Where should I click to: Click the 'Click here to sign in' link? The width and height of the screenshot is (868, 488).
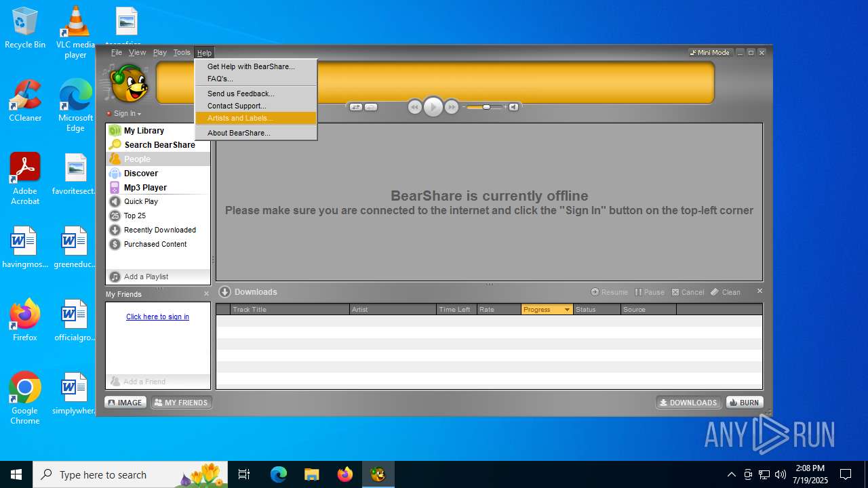157,317
